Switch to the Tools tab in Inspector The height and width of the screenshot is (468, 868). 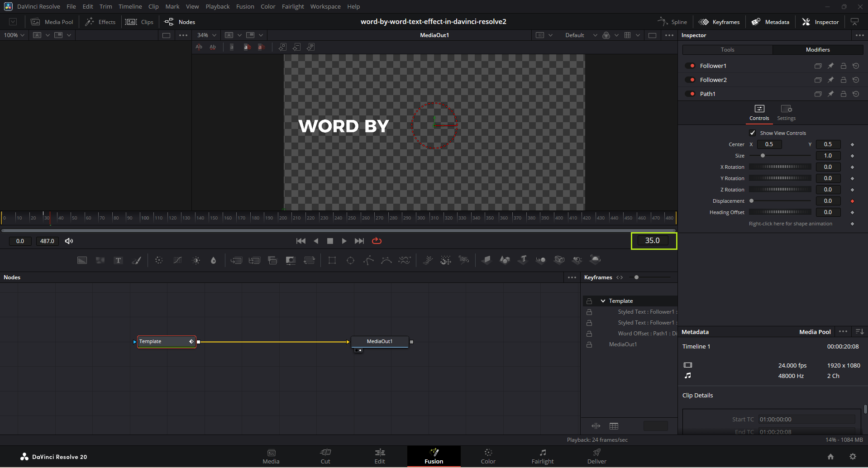[727, 50]
